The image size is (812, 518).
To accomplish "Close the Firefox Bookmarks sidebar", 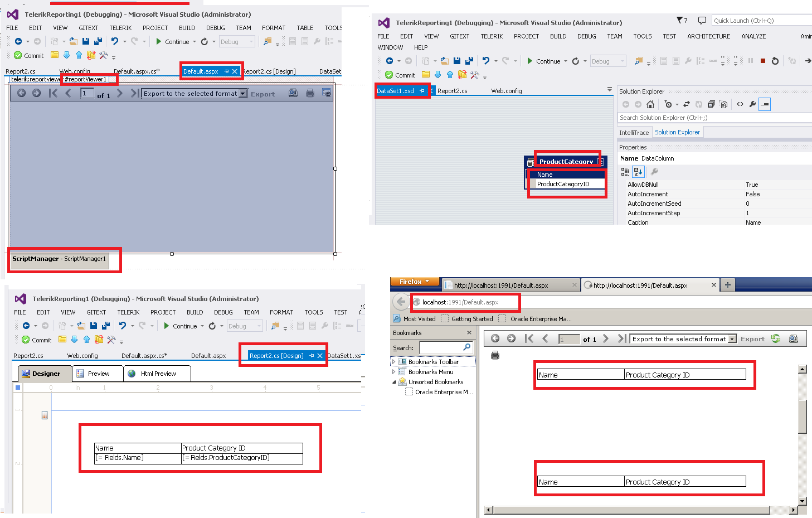I will click(469, 333).
